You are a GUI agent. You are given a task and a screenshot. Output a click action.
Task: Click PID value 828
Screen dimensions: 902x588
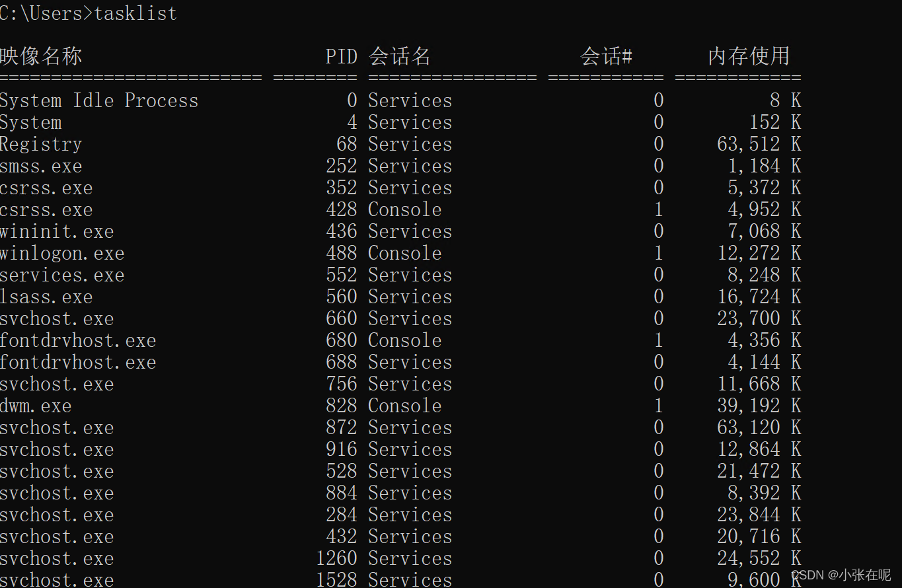click(x=341, y=406)
